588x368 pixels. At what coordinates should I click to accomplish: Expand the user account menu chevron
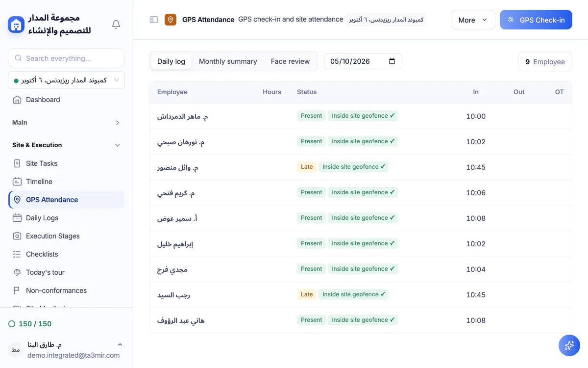click(x=120, y=345)
